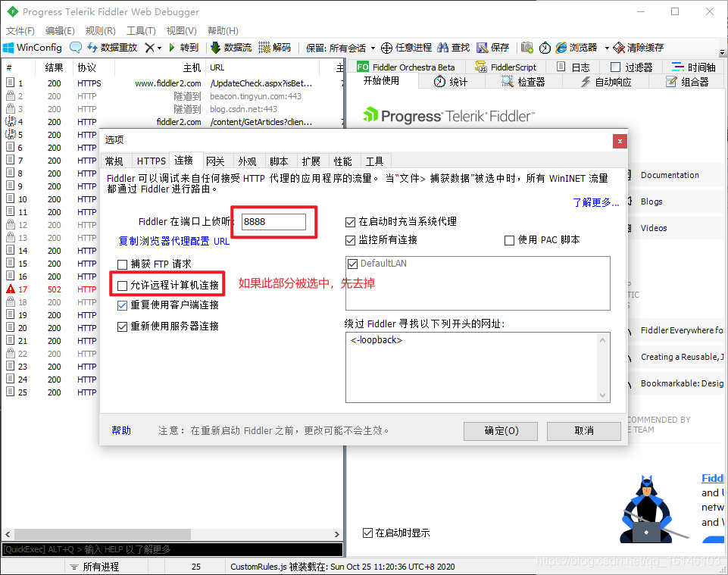Viewport: 728px width, 575px height.
Task: Open the FiddlerScript tab
Action: pyautogui.click(x=505, y=67)
